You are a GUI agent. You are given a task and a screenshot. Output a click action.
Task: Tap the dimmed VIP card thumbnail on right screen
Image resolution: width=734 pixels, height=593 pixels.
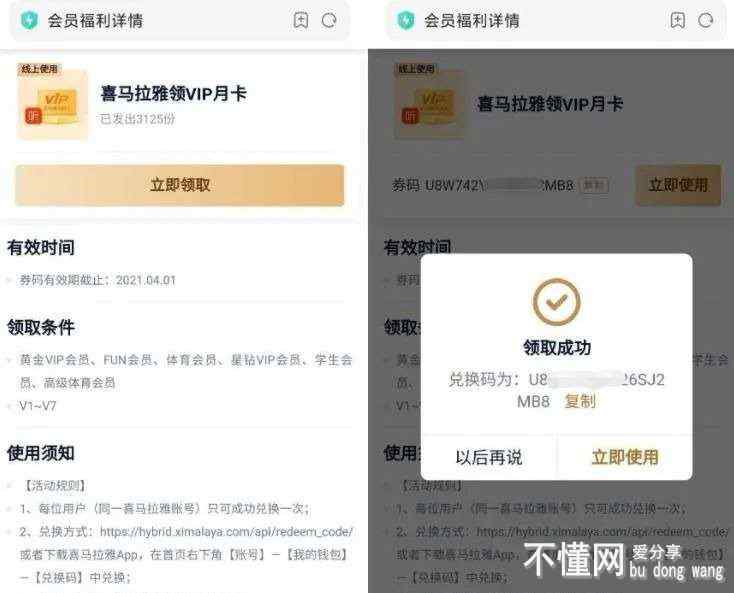point(429,104)
